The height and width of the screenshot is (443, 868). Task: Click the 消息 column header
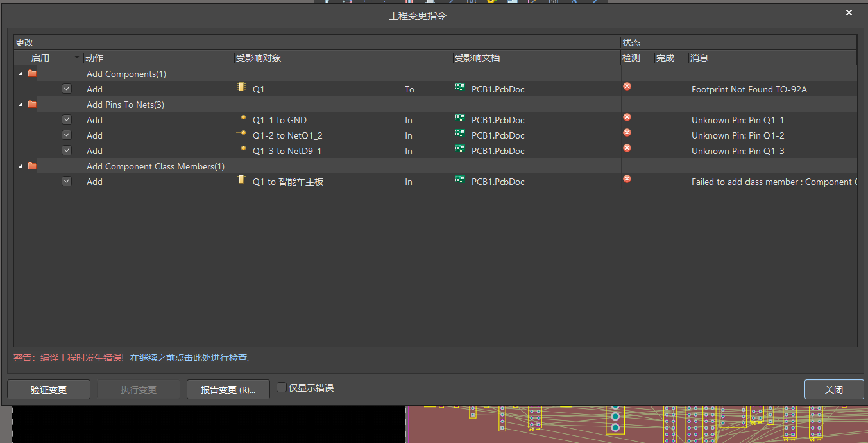tap(773, 58)
